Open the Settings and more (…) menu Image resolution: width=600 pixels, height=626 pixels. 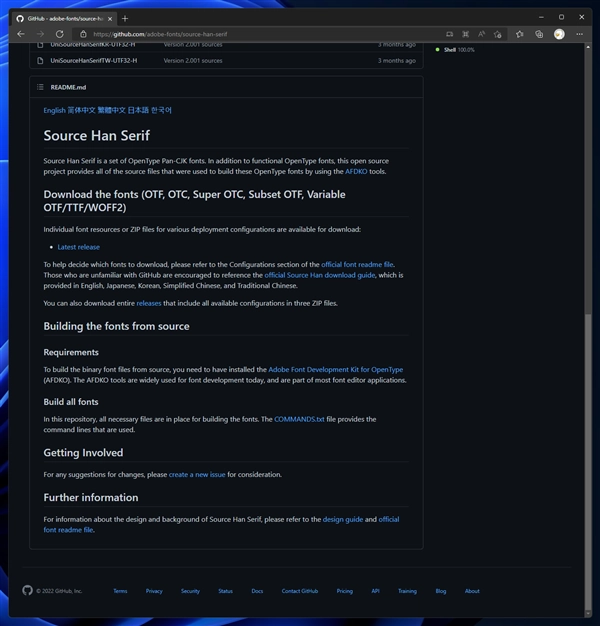click(x=579, y=34)
